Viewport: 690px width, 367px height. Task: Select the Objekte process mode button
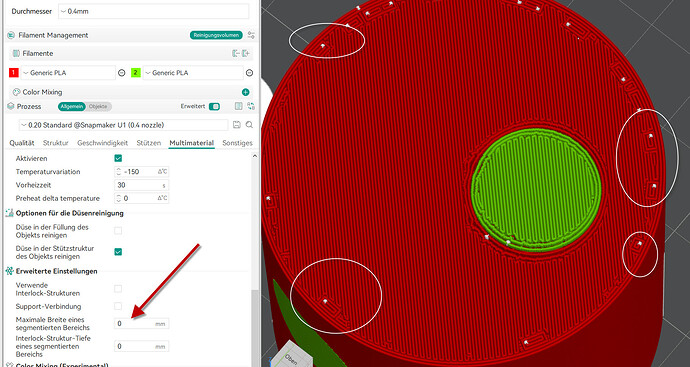[x=98, y=106]
